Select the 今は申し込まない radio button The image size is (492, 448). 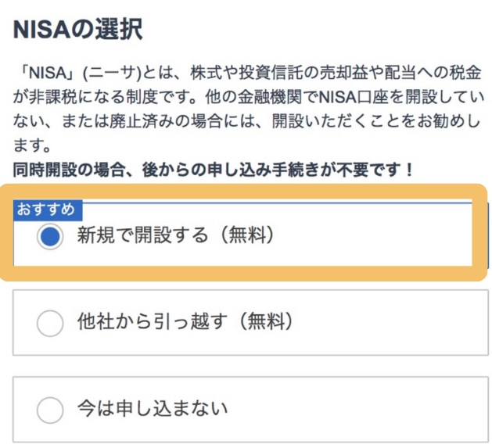[x=50, y=409]
